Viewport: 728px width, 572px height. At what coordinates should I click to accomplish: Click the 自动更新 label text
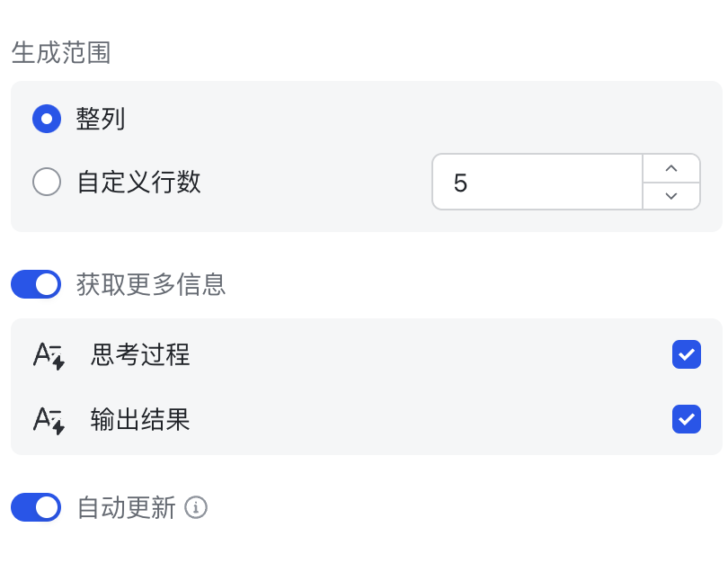(127, 507)
